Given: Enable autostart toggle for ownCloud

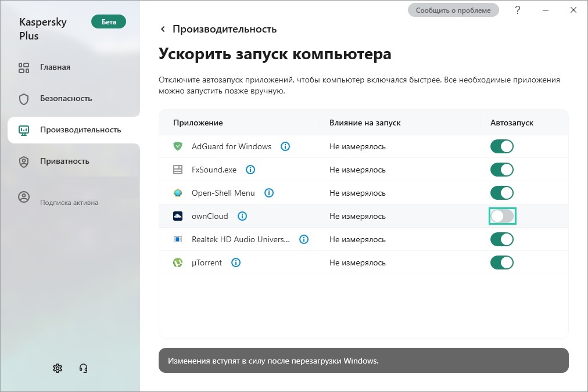Looking at the screenshot, I should [x=502, y=216].
